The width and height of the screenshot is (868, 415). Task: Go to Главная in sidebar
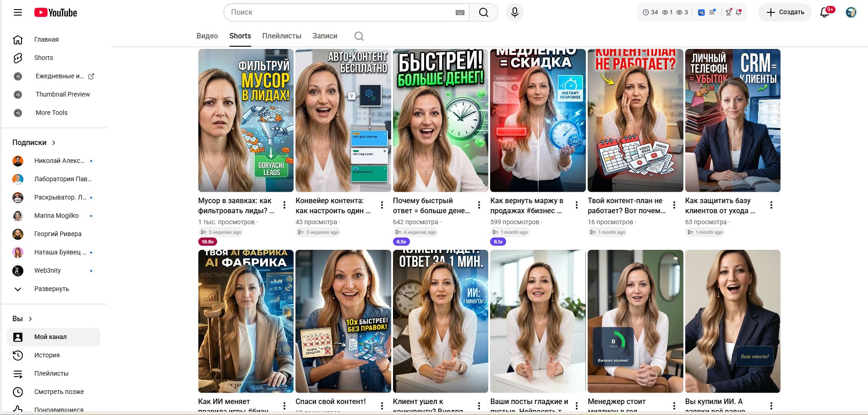(54, 39)
